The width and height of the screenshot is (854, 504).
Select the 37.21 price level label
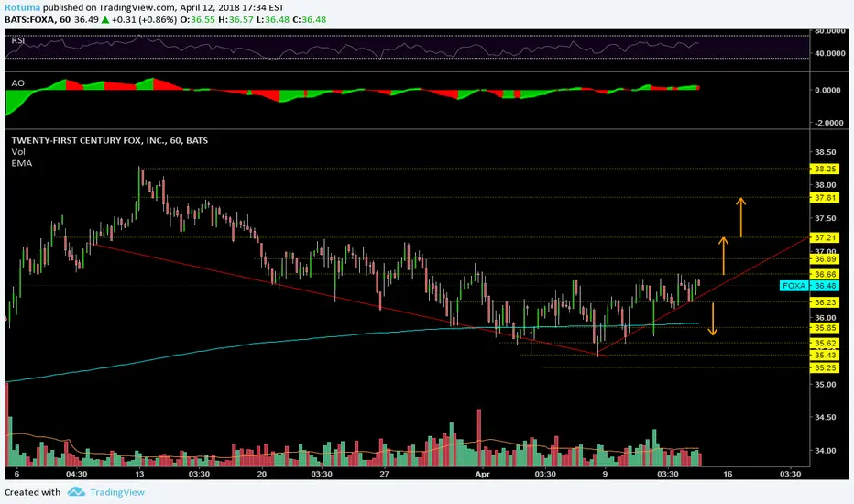click(x=825, y=237)
